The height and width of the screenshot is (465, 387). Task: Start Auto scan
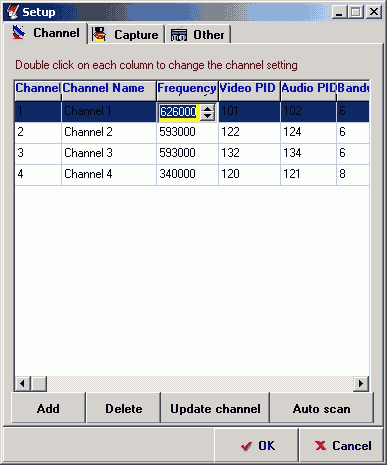322,408
